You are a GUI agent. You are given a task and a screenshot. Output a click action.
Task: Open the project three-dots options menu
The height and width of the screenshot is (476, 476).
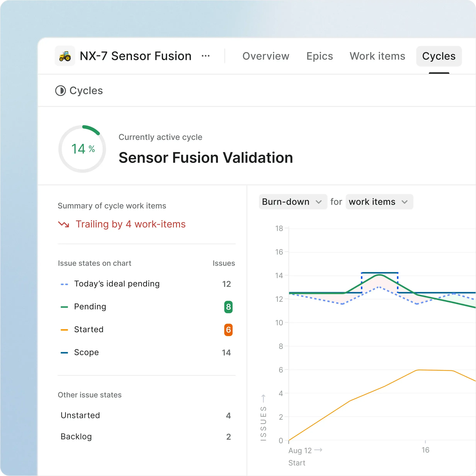pos(206,56)
